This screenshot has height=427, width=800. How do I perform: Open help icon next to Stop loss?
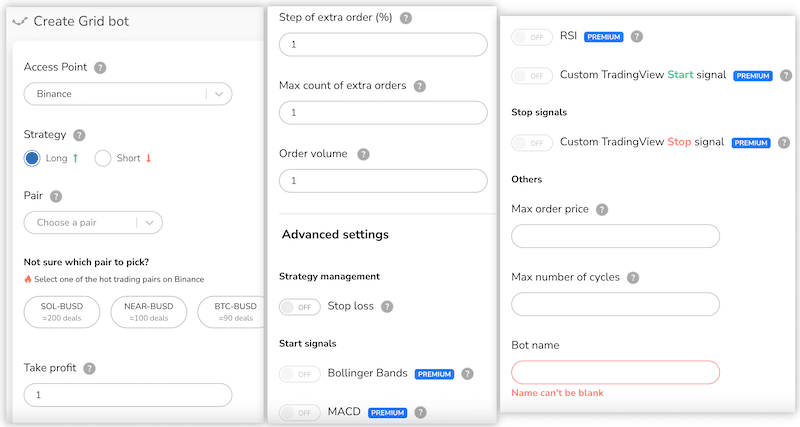tap(387, 307)
